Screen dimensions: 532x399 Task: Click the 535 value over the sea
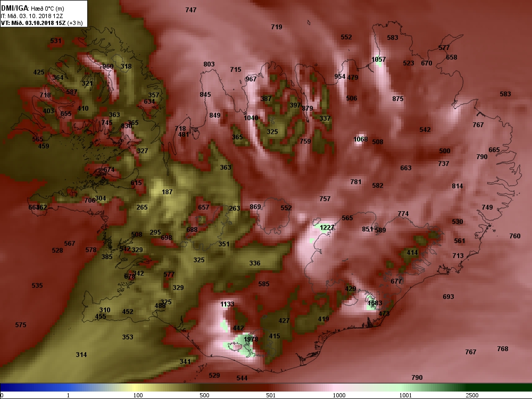coord(37,285)
